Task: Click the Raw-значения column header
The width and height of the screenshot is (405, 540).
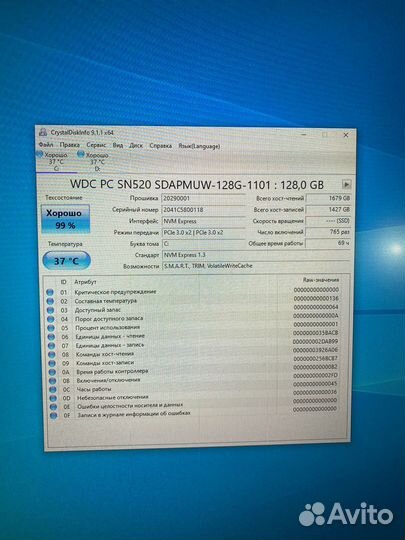Action: pos(321,280)
